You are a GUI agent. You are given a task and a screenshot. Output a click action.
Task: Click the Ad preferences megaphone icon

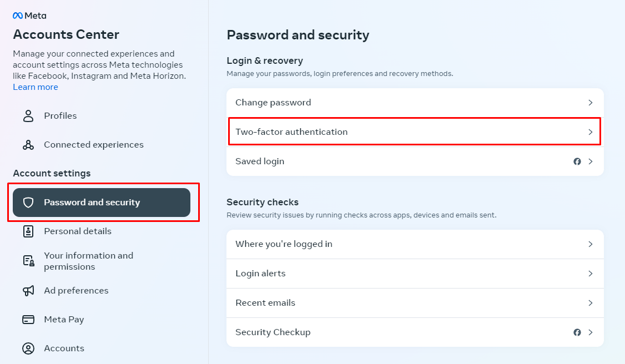[x=28, y=291]
